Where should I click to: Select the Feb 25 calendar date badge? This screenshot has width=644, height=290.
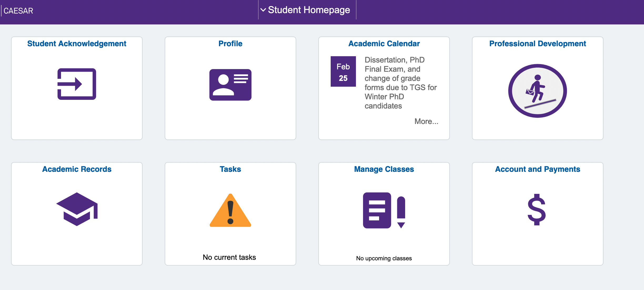pyautogui.click(x=343, y=71)
